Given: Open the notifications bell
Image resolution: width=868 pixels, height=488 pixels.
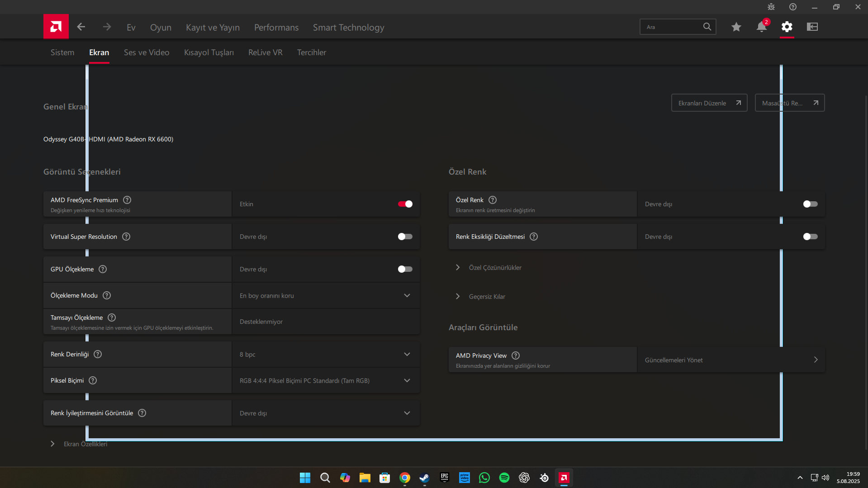Looking at the screenshot, I should [x=762, y=27].
